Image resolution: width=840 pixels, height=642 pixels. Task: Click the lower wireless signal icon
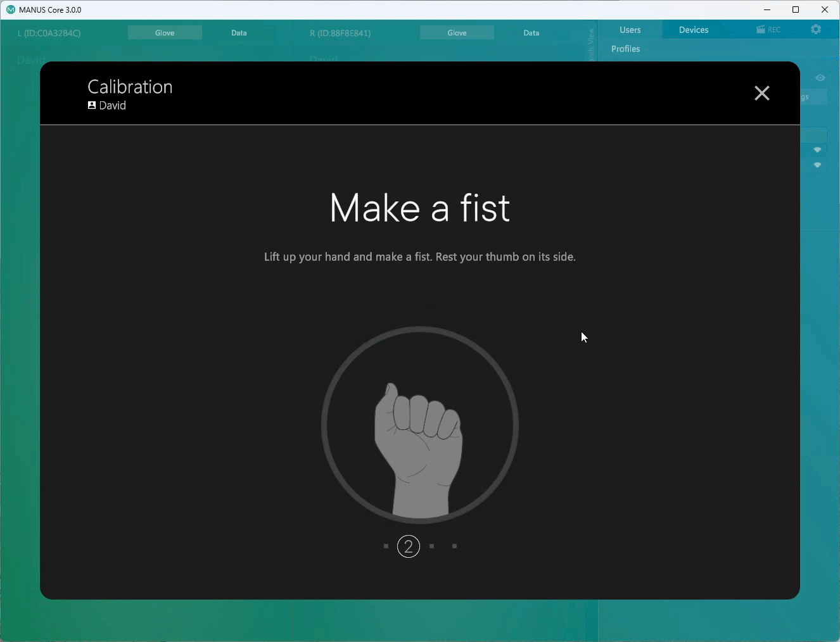[x=818, y=165]
